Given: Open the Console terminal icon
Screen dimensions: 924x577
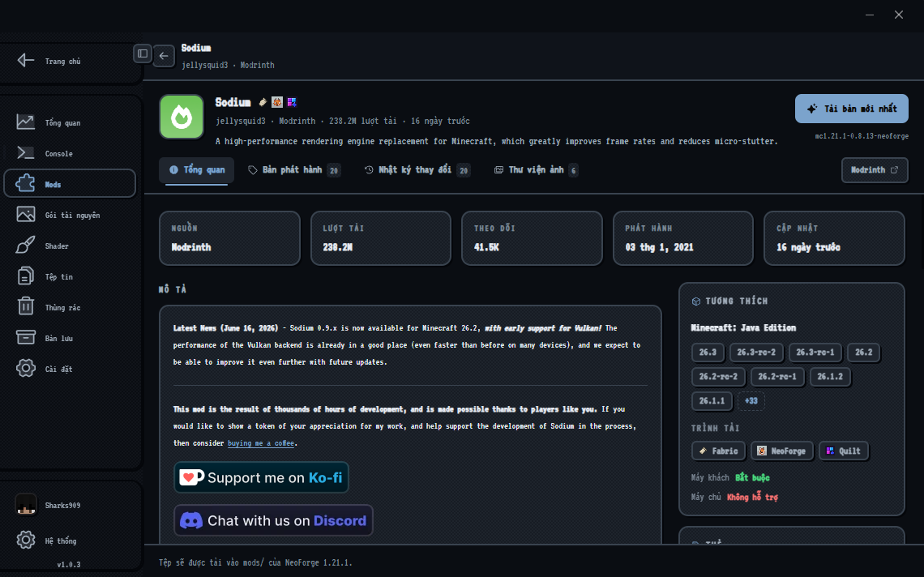Looking at the screenshot, I should pyautogui.click(x=25, y=152).
